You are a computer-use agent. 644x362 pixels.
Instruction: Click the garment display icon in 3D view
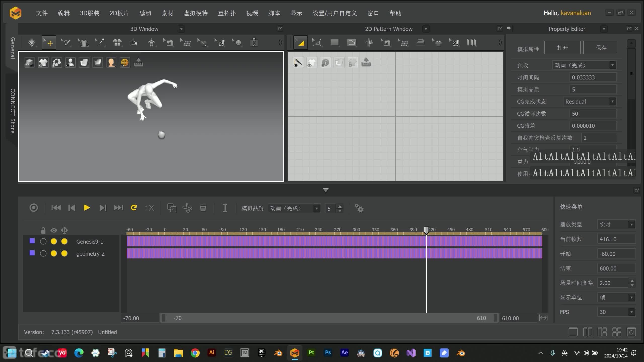43,63
